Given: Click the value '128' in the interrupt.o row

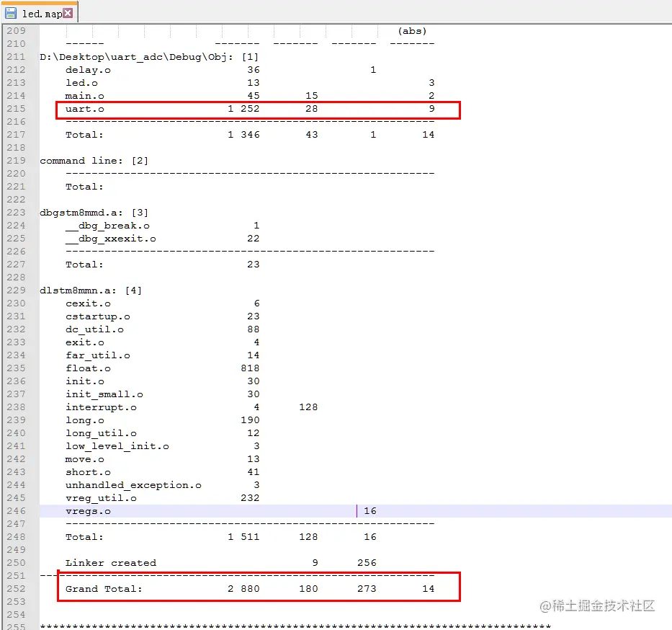Looking at the screenshot, I should [308, 407].
